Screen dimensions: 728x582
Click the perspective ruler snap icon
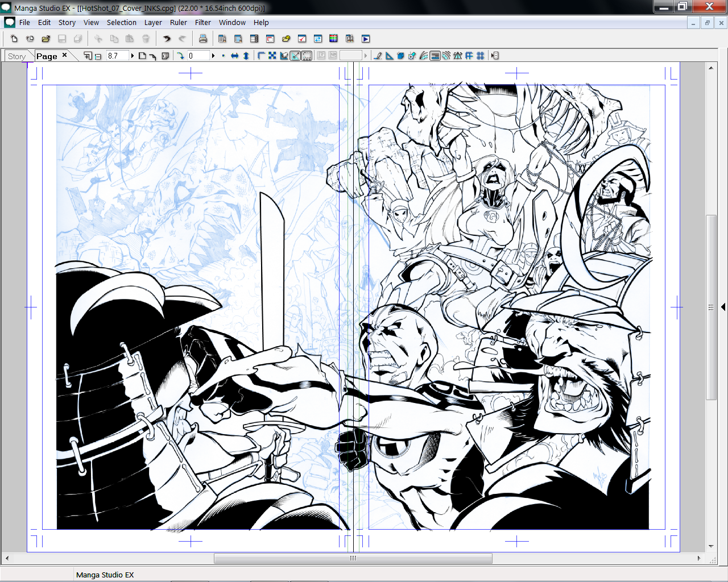[x=458, y=56]
